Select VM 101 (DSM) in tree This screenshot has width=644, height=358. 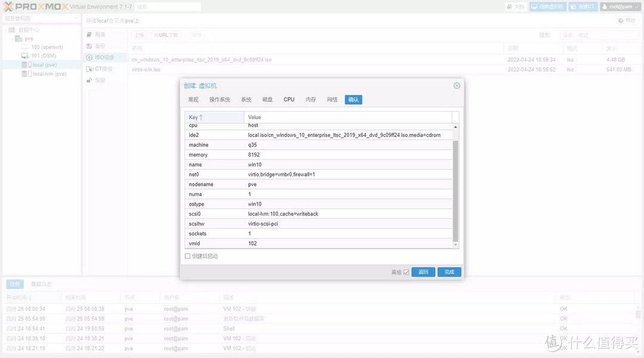[44, 56]
